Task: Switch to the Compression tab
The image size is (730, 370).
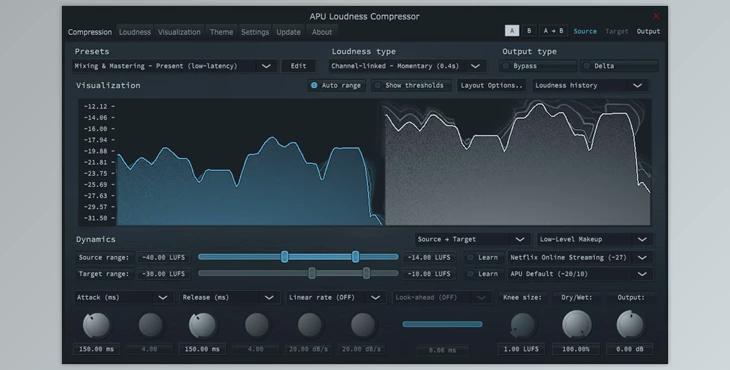Action: 90,32
